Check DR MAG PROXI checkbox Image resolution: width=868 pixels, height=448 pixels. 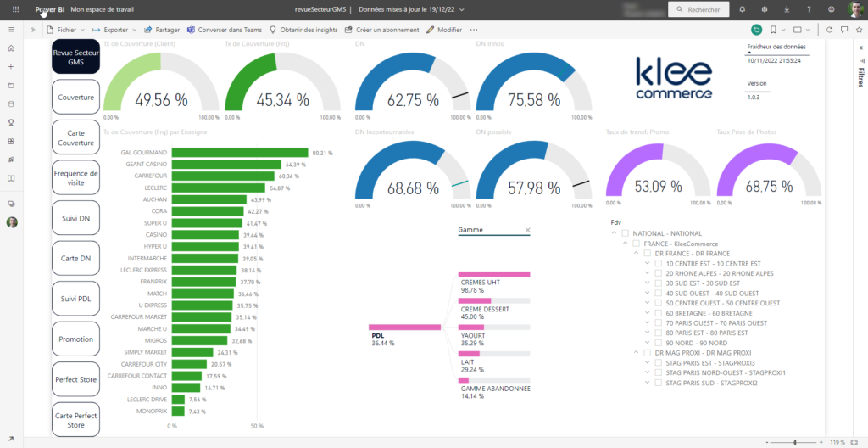click(647, 353)
